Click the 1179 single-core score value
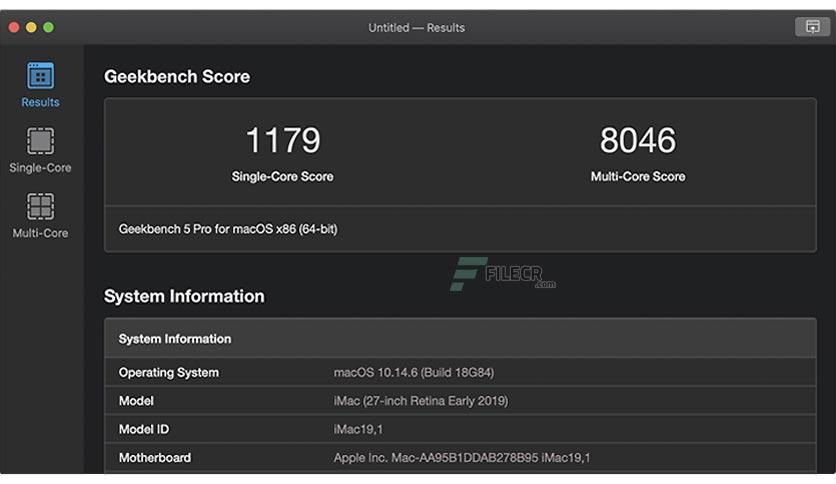 pos(283,140)
